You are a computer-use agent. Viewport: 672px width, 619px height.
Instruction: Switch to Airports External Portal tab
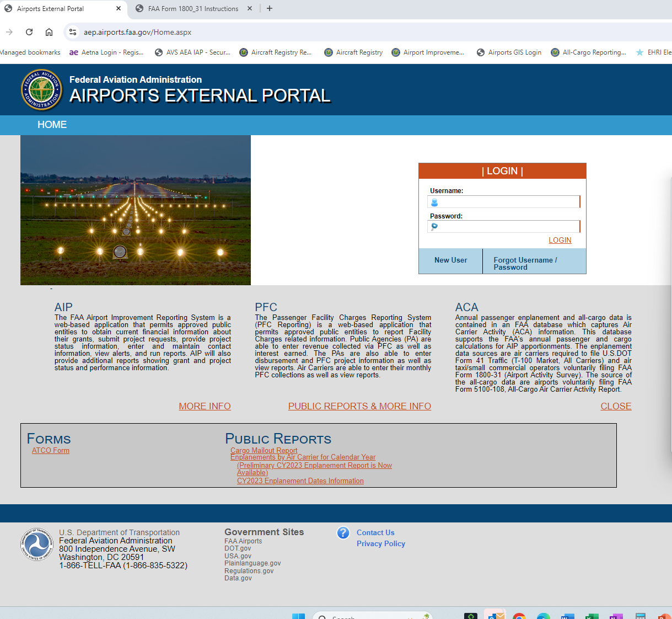click(x=63, y=8)
